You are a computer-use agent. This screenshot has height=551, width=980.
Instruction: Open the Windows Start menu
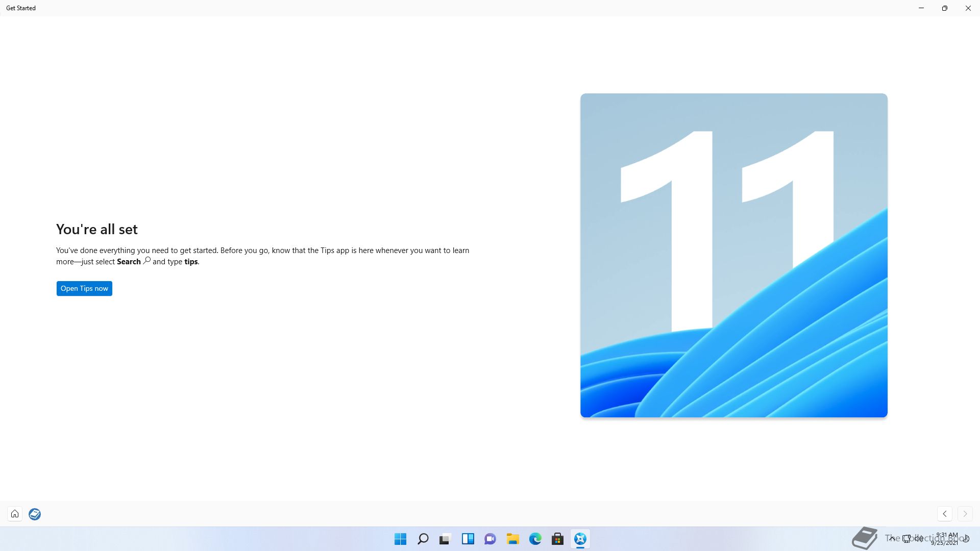pos(400,539)
